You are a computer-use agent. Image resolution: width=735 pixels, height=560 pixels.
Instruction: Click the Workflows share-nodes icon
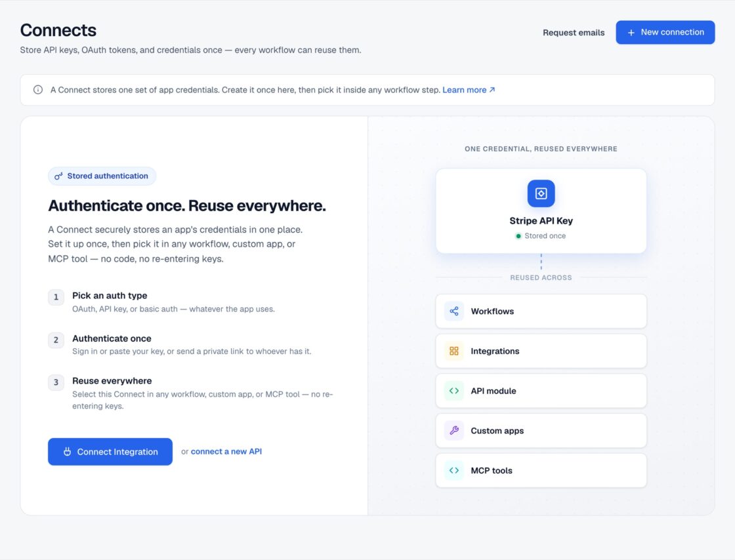point(453,311)
